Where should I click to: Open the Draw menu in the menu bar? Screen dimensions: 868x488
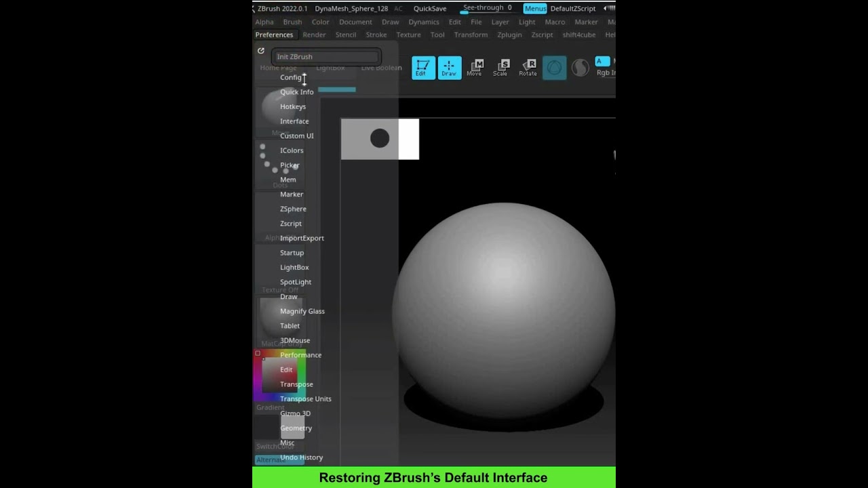391,22
